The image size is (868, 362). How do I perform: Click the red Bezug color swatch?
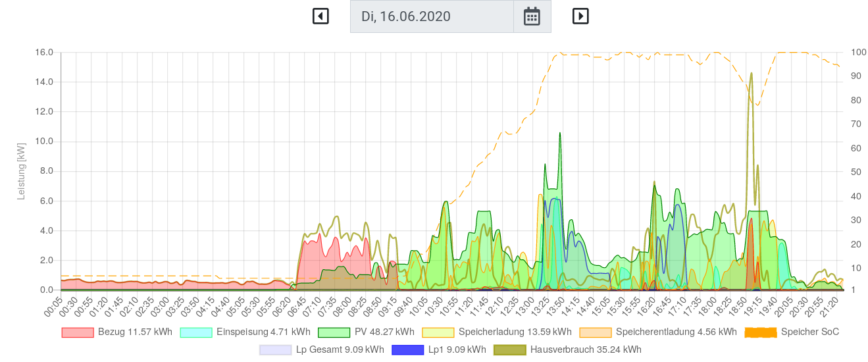[x=78, y=332]
